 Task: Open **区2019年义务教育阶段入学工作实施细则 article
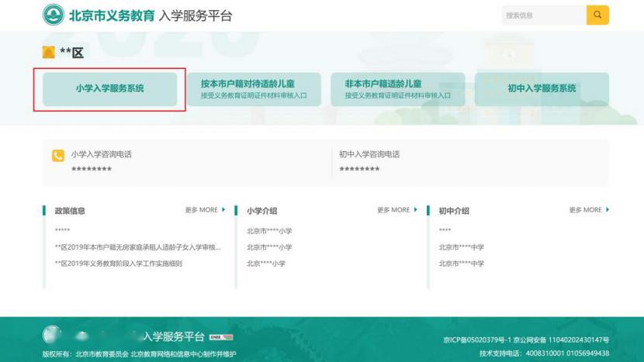click(119, 264)
